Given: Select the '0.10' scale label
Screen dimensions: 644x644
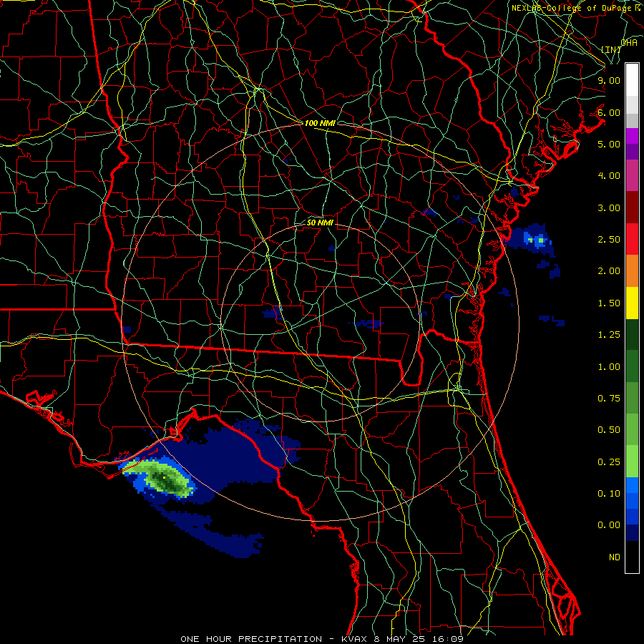Looking at the screenshot, I should pos(609,494).
